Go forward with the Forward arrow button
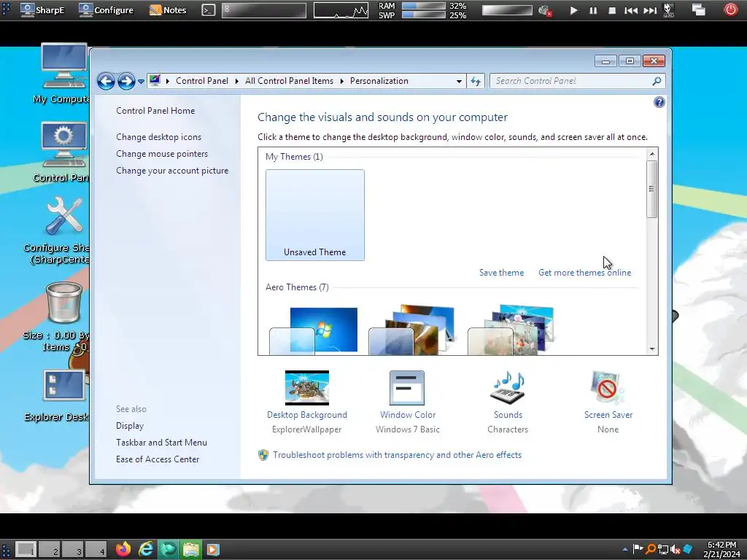Viewport: 747px width, 560px height. [125, 81]
